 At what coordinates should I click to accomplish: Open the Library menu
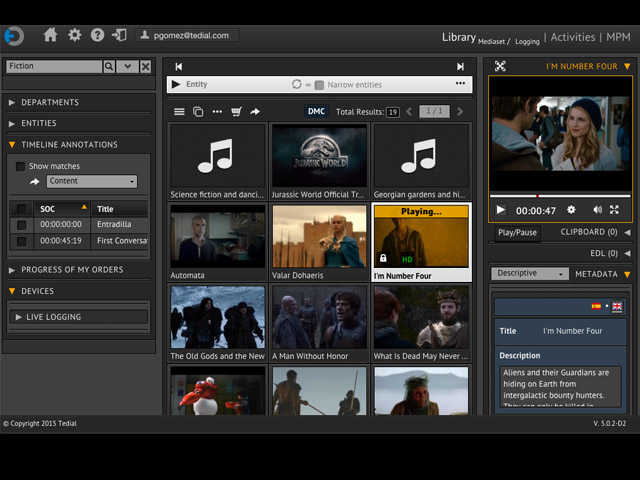(x=459, y=37)
